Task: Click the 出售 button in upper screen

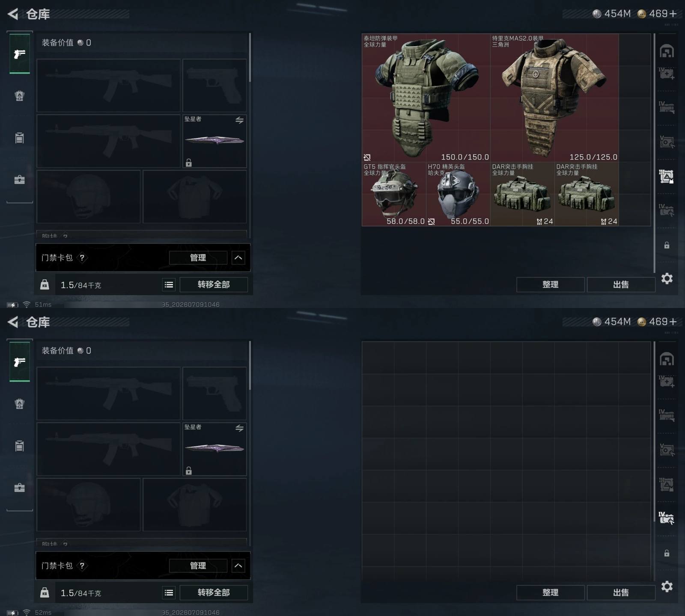Action: pos(621,284)
